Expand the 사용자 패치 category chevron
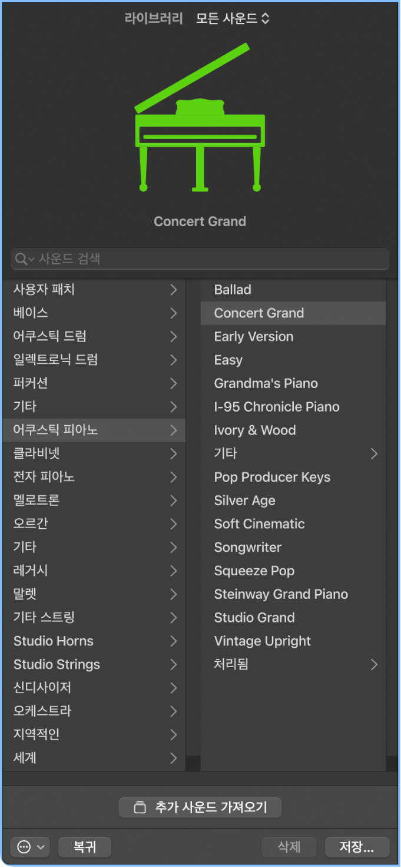The width and height of the screenshot is (401, 868). 174,290
